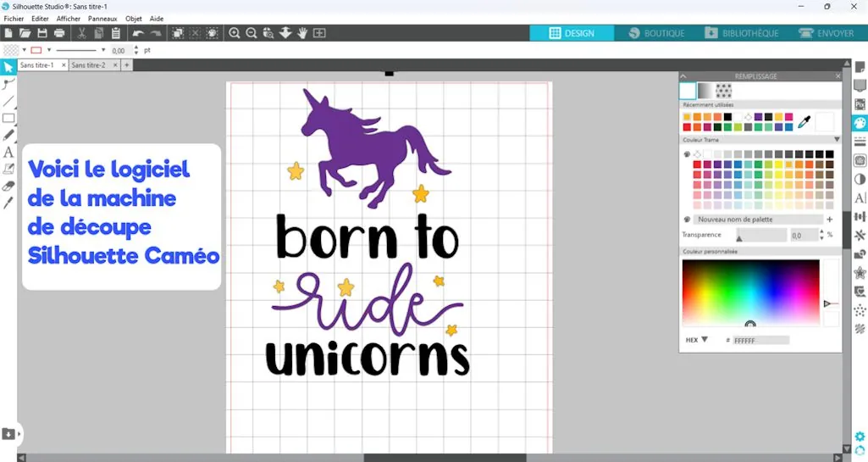Select the knife tool
The image size is (868, 462).
[x=8, y=203]
